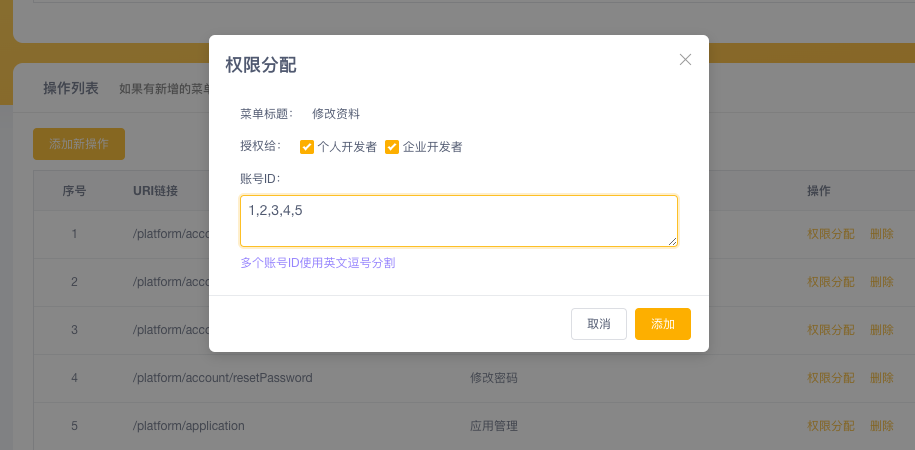Click 删除 link in row 1

(881, 234)
